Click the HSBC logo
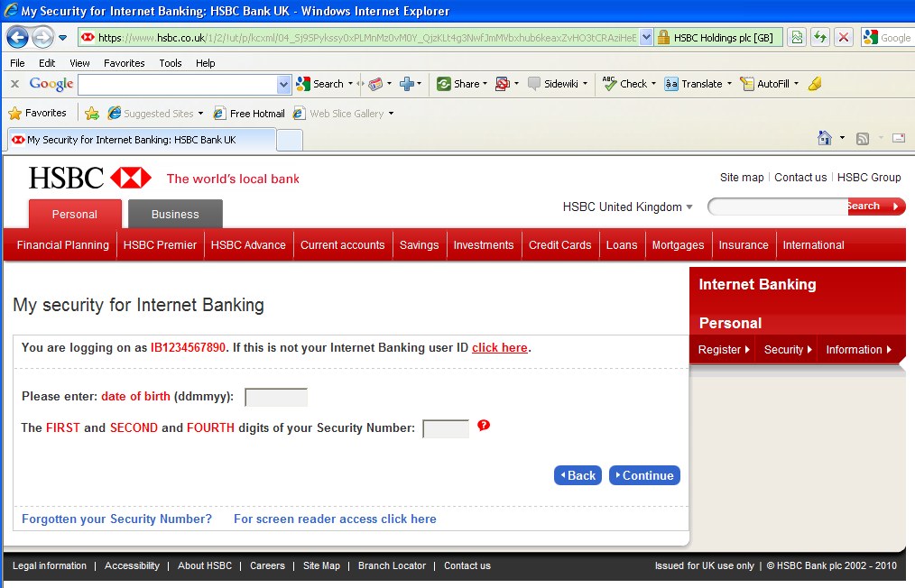The height and width of the screenshot is (588, 915). pos(90,178)
